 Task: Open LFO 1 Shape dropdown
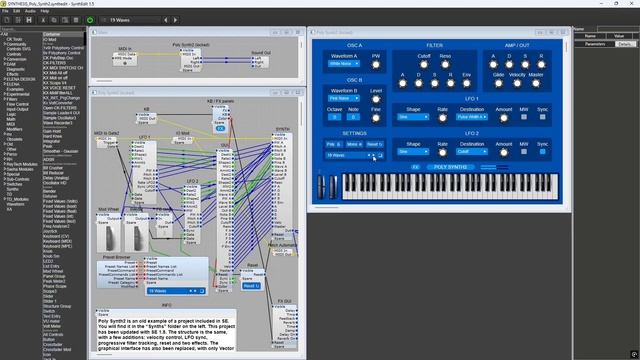[x=413, y=117]
